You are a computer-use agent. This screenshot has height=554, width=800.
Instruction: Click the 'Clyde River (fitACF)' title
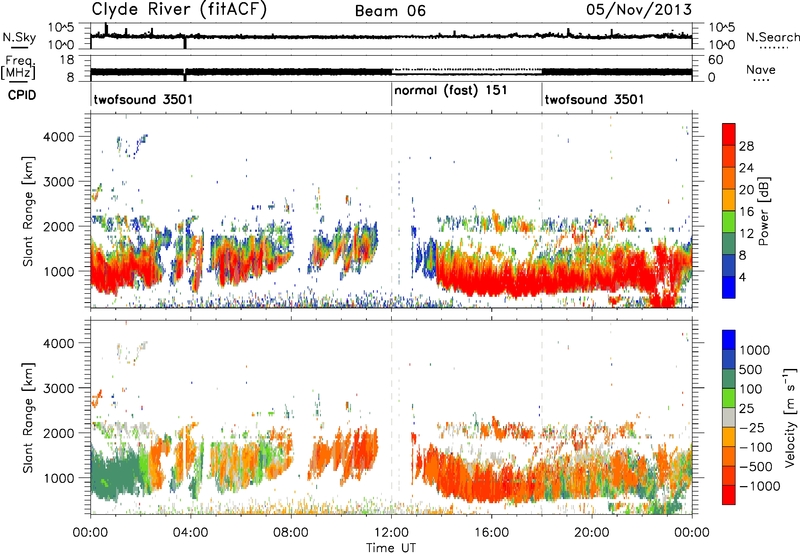[179, 9]
